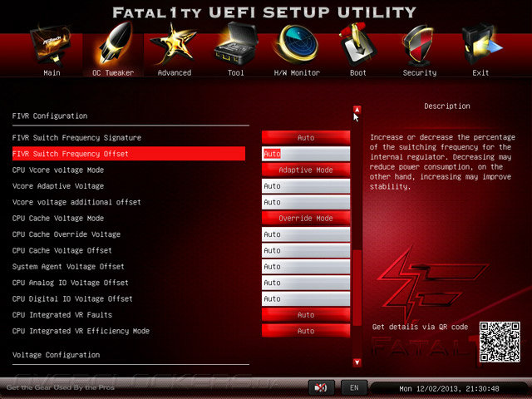Select CPU Analog IO Voltage Offset label

pos(71,283)
